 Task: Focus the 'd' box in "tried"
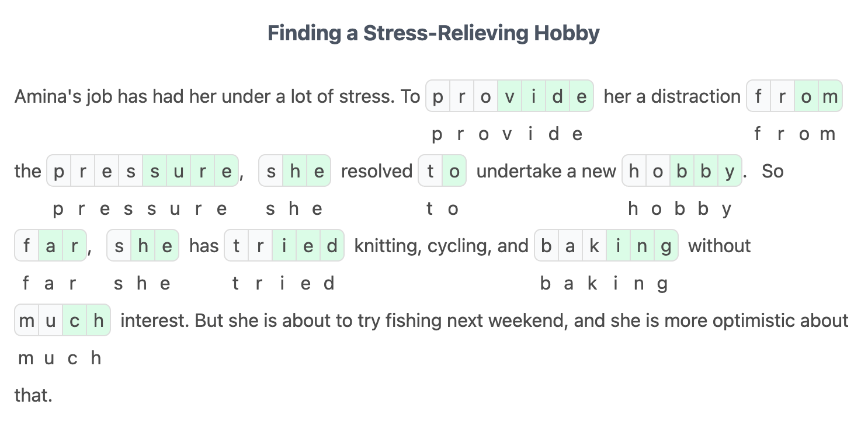point(332,246)
